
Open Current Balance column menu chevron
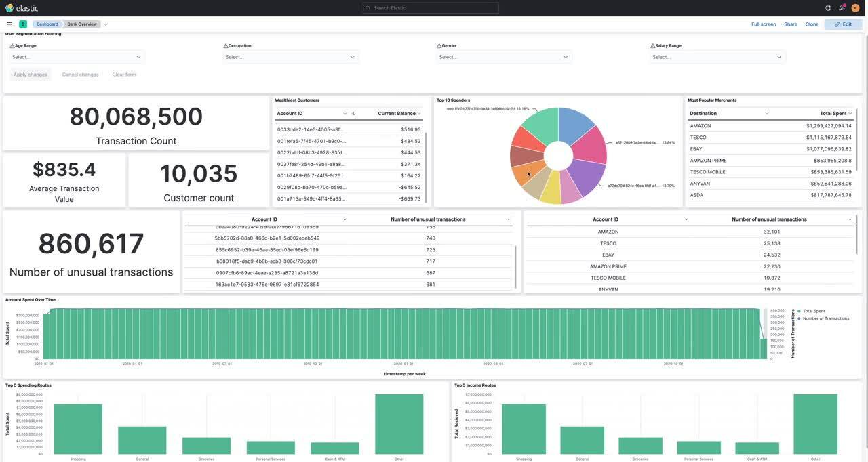pyautogui.click(x=419, y=114)
